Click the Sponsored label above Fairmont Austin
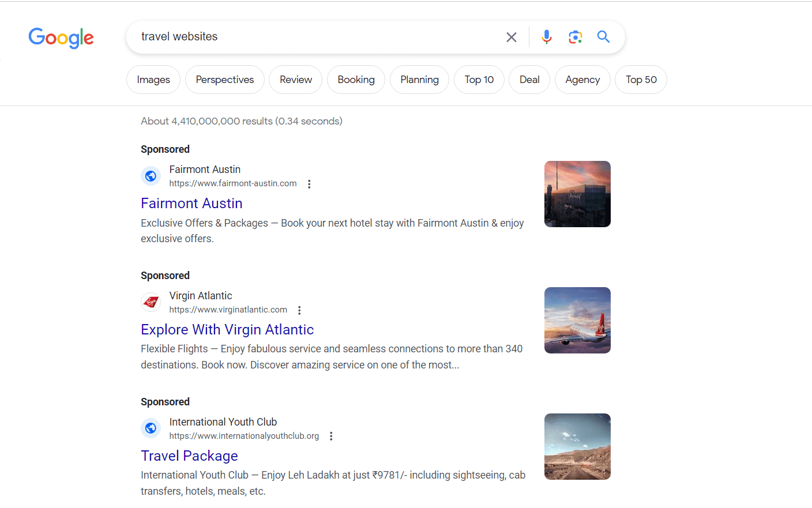 click(x=165, y=149)
